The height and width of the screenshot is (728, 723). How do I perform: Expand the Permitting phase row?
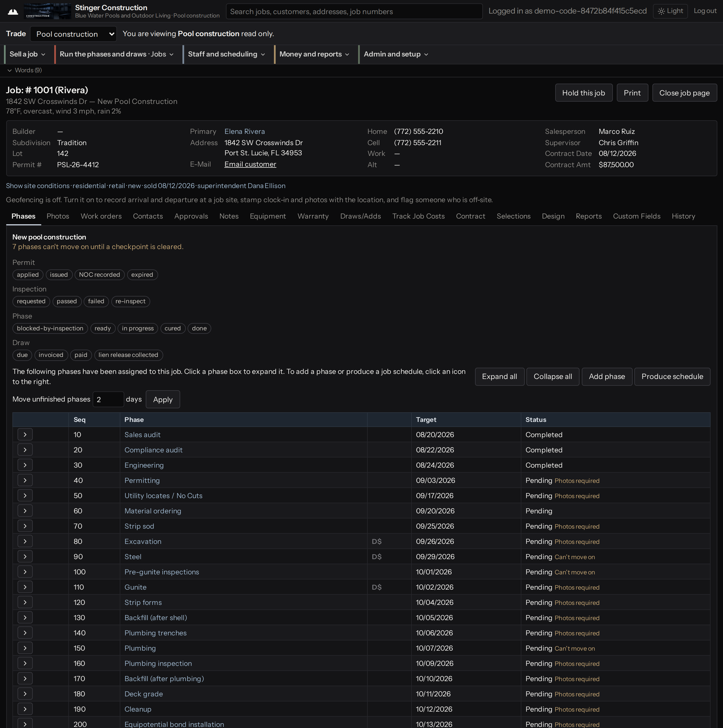pos(25,480)
